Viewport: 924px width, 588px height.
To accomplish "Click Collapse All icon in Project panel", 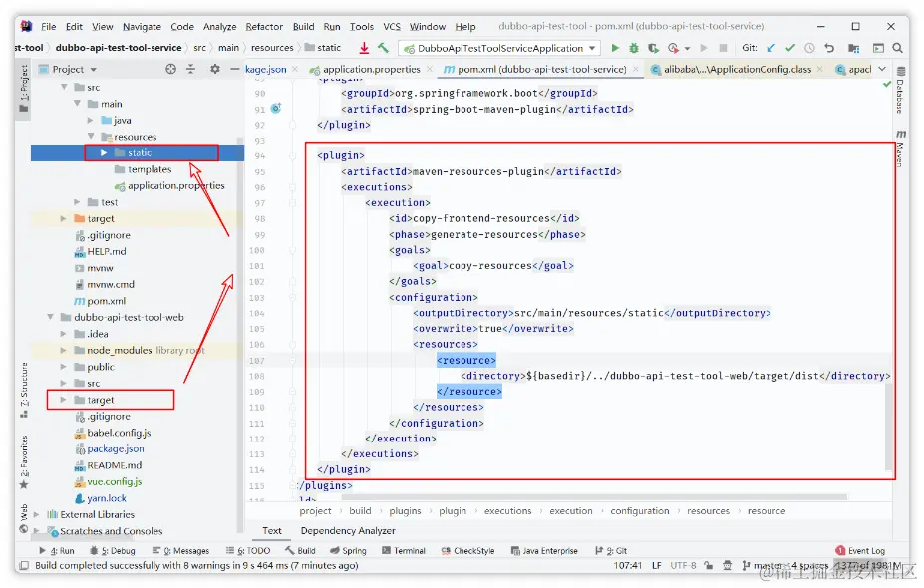I will [191, 69].
